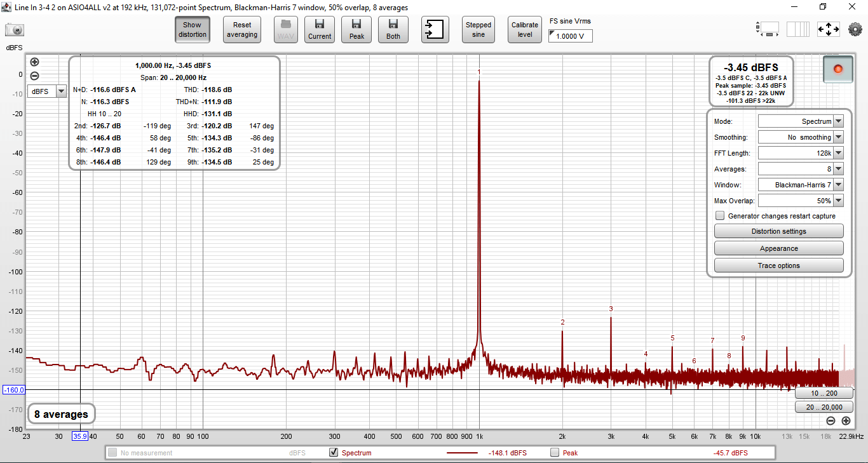Click the N+D -116.6 dBFS A value
This screenshot has width=868, height=463.
click(x=113, y=90)
